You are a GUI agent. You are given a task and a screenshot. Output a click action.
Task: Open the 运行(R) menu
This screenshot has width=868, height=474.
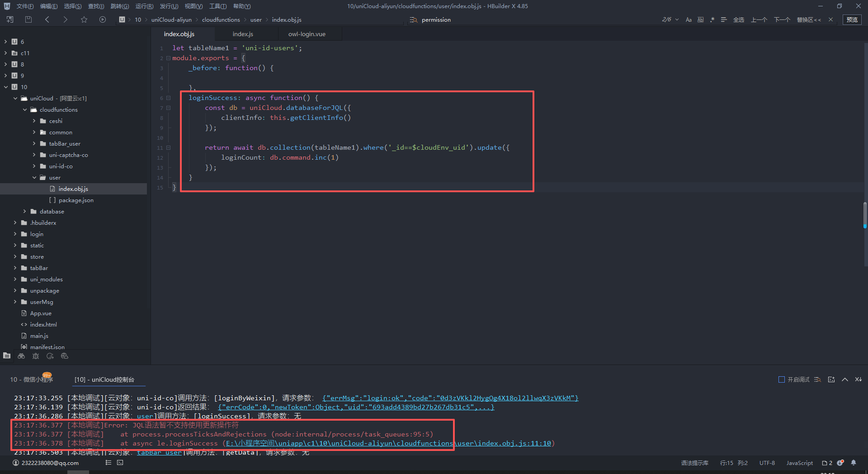tap(144, 6)
